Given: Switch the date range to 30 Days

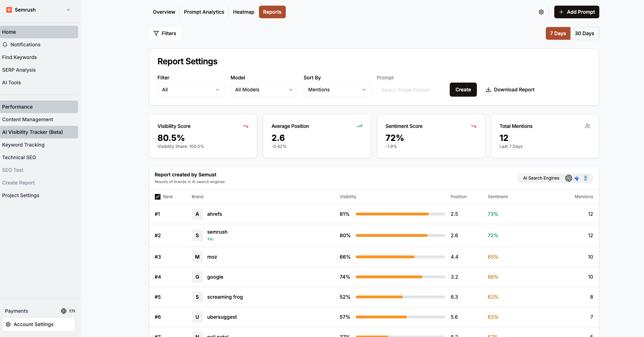Looking at the screenshot, I should tap(585, 33).
